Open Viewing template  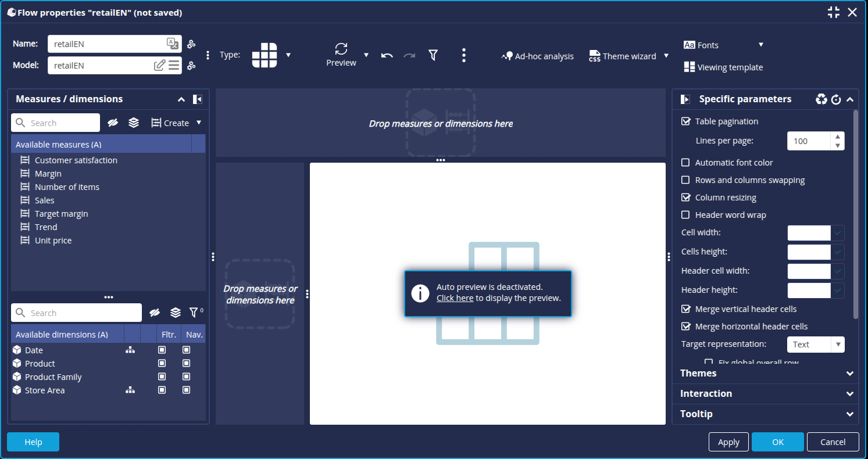[x=723, y=67]
